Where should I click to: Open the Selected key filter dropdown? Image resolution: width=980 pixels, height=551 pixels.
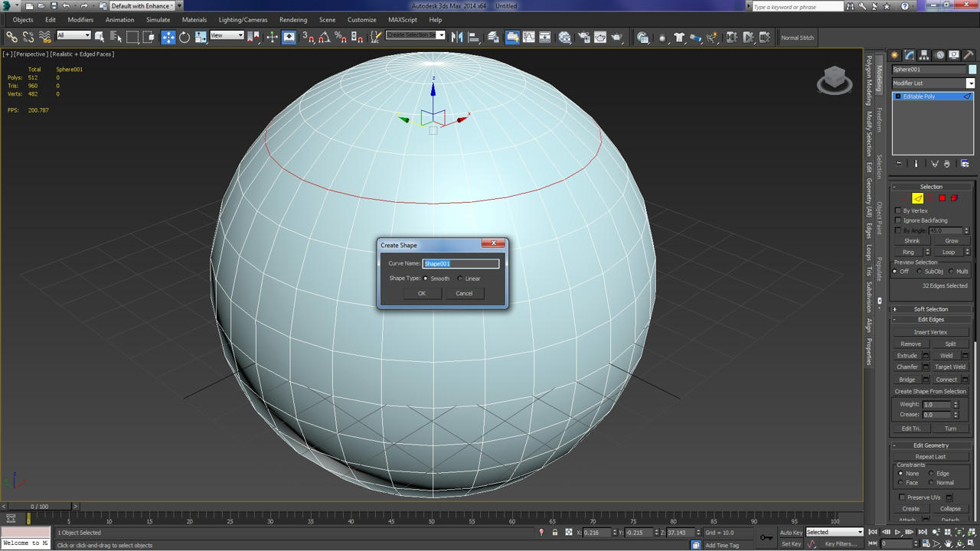[835, 532]
